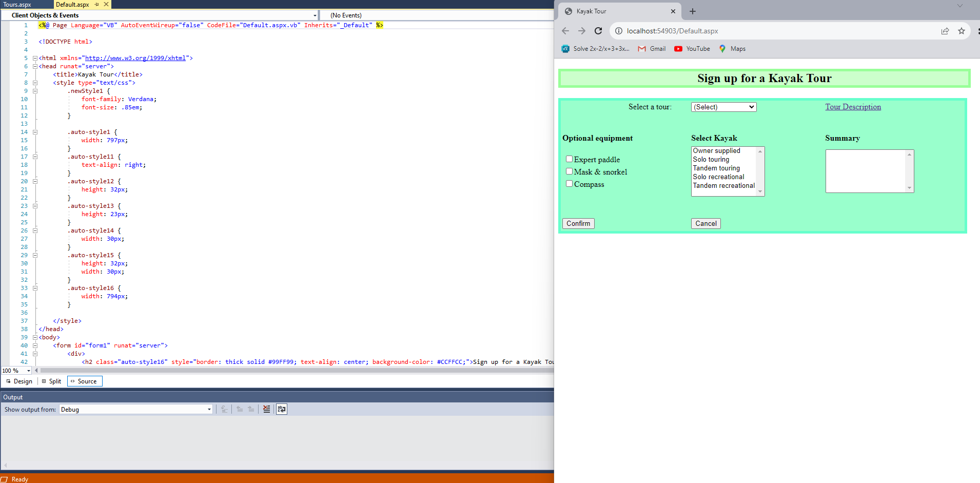Reload the Kayak Tour page
980x483 pixels.
(598, 31)
